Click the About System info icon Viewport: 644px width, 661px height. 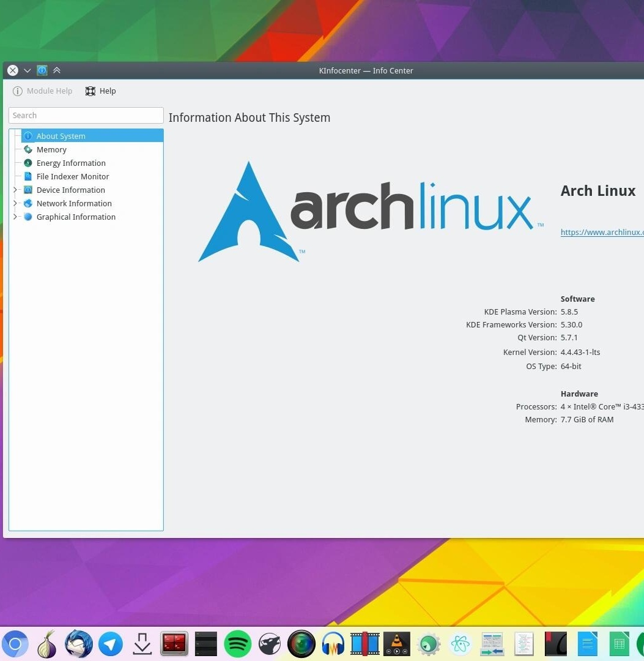tap(28, 136)
